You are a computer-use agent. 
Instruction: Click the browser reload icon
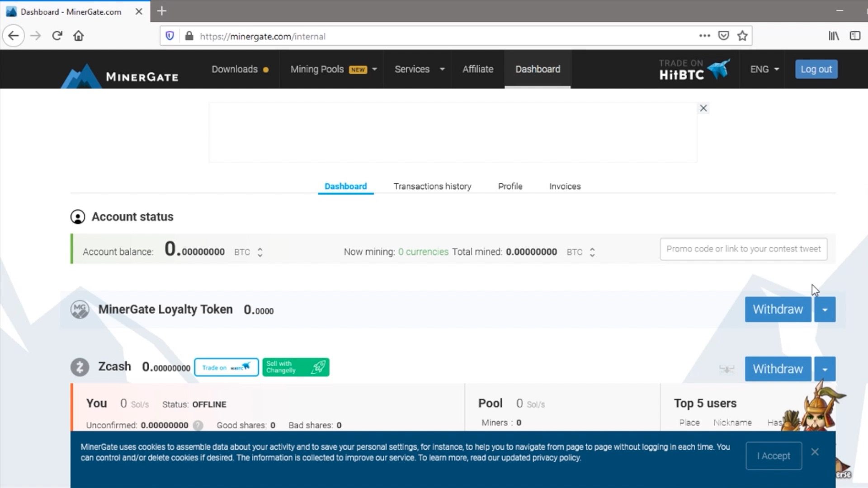pyautogui.click(x=57, y=36)
